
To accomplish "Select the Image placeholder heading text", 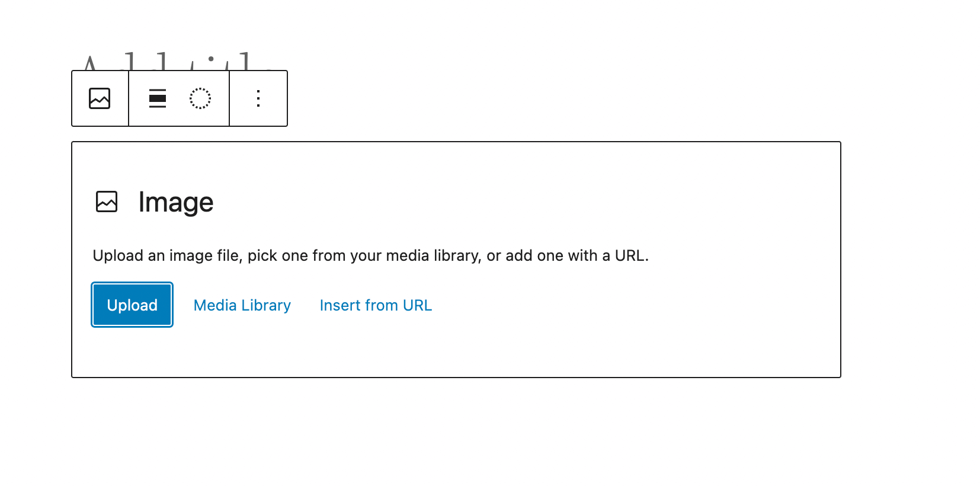I will 176,203.
